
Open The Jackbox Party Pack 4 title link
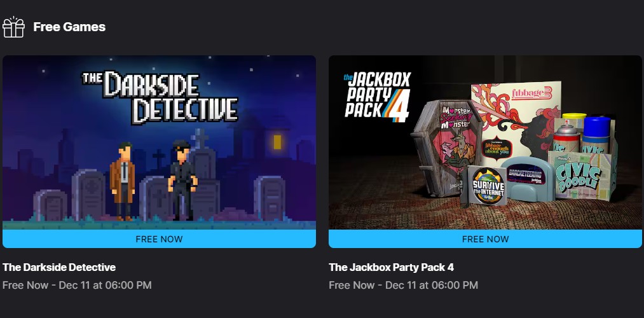[x=392, y=267]
